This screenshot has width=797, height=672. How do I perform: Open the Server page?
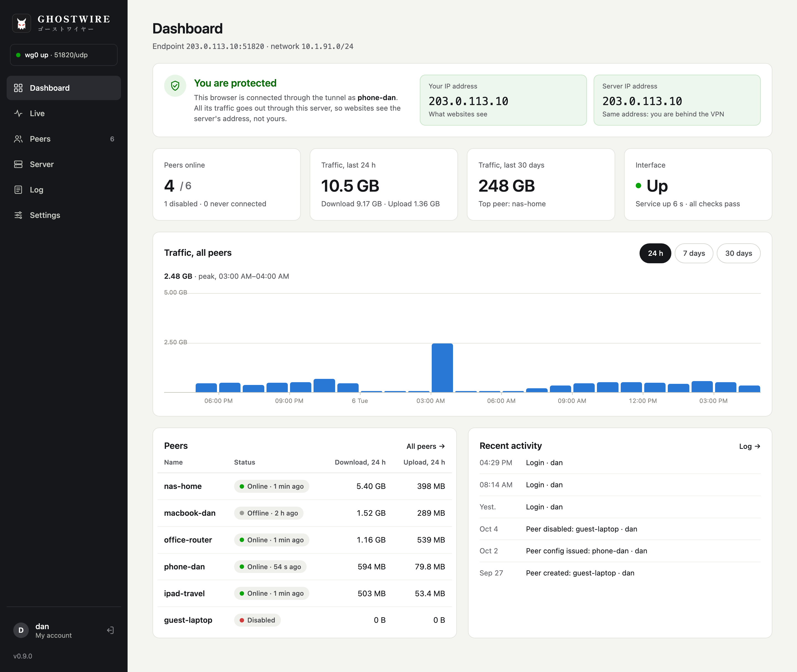(64, 164)
